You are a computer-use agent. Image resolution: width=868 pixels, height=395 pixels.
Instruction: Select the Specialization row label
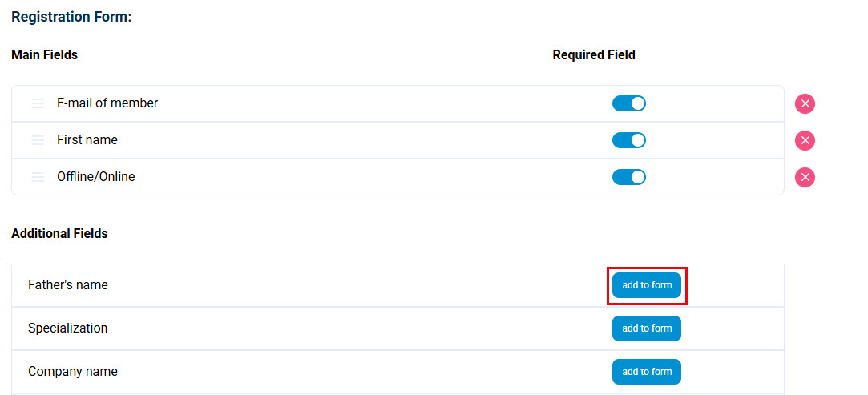[68, 328]
